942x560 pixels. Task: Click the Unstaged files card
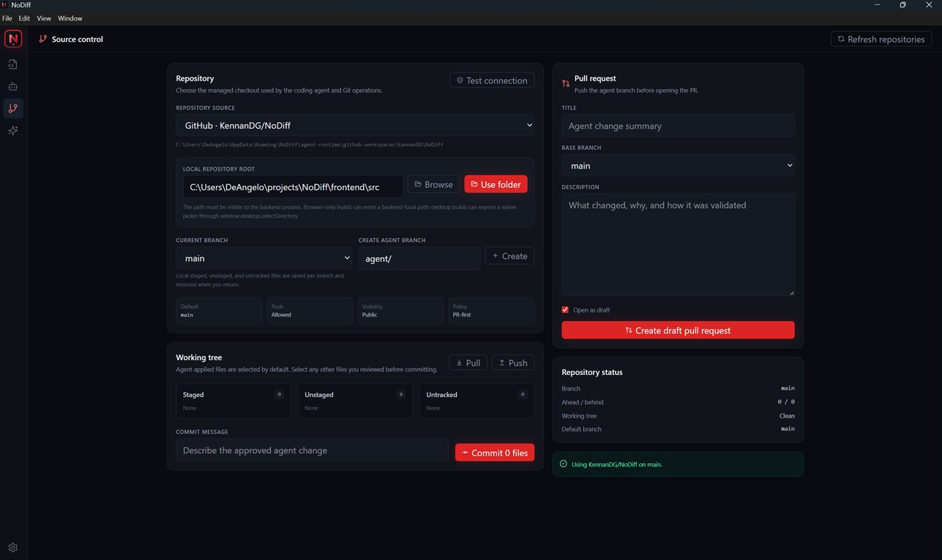(x=355, y=401)
